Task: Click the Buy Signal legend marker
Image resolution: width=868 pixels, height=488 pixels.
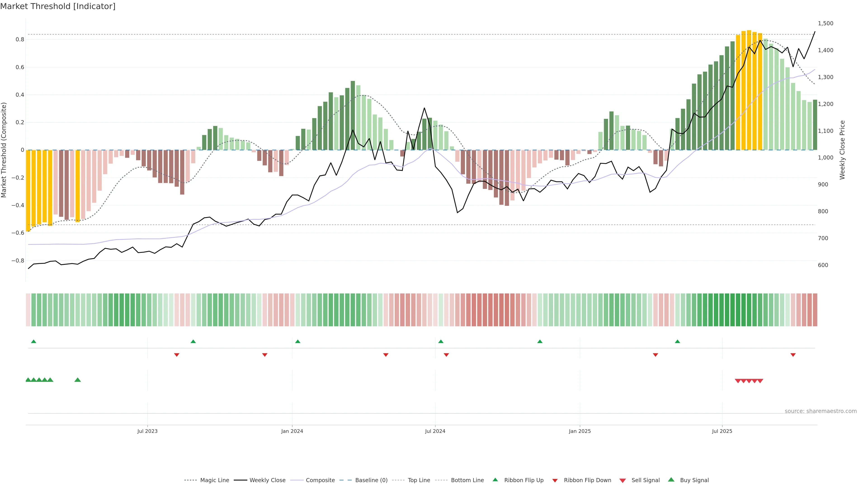Action: tap(671, 480)
